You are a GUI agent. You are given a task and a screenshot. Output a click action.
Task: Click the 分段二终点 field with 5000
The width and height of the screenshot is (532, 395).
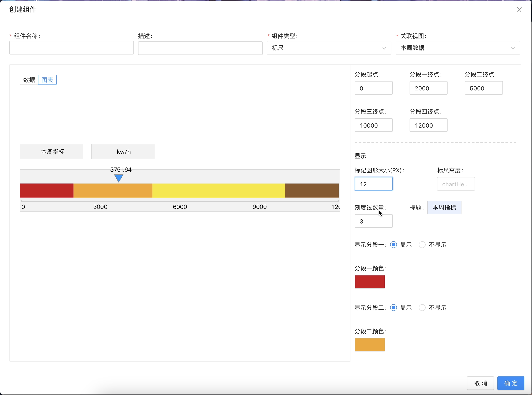tap(484, 88)
